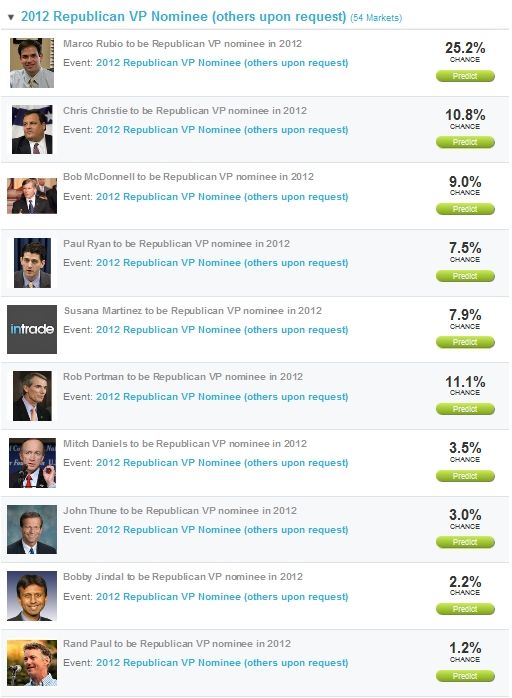Viewport: 512px width, 698px height.
Task: Open the event link under Bob McDonnell
Action: [222, 197]
